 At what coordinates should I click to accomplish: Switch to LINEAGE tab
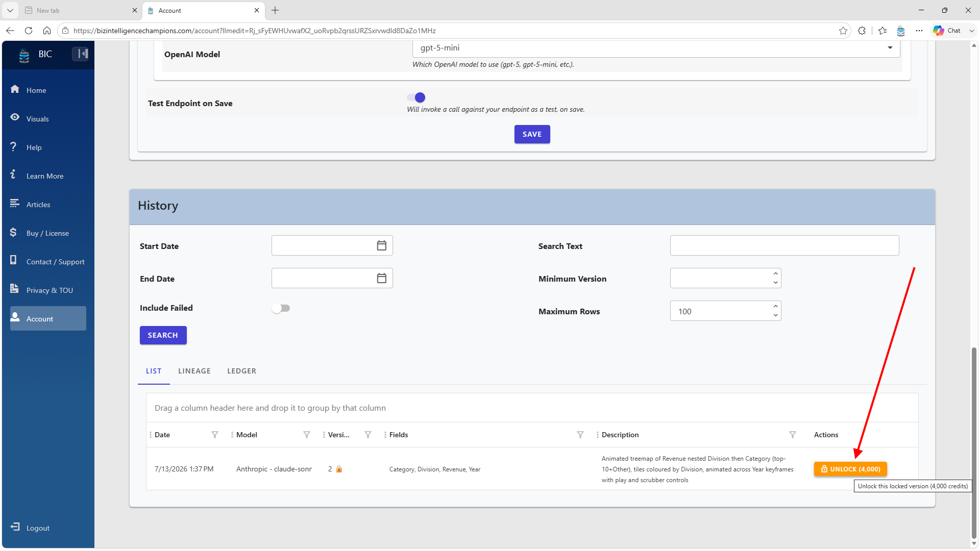click(x=194, y=371)
